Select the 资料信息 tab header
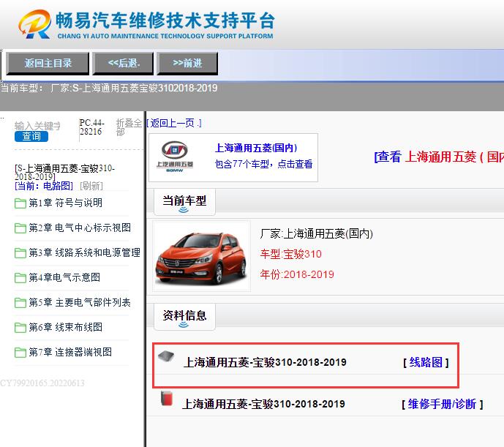 coord(184,317)
